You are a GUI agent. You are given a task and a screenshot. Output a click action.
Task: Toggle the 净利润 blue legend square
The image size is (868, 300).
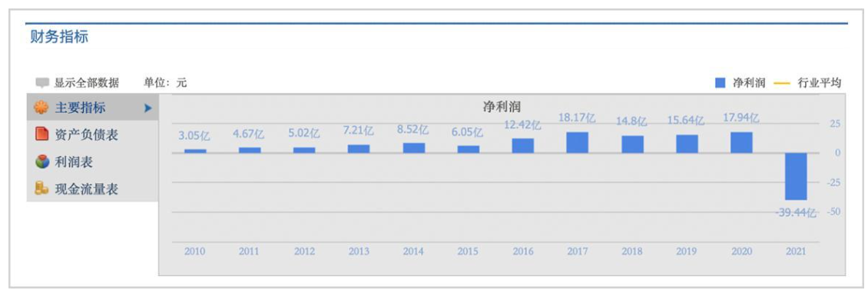coord(721,83)
